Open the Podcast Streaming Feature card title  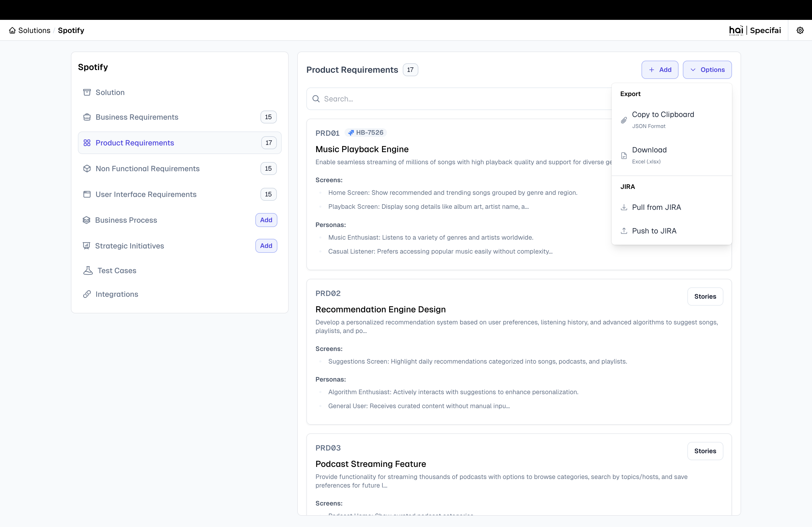(x=371, y=464)
